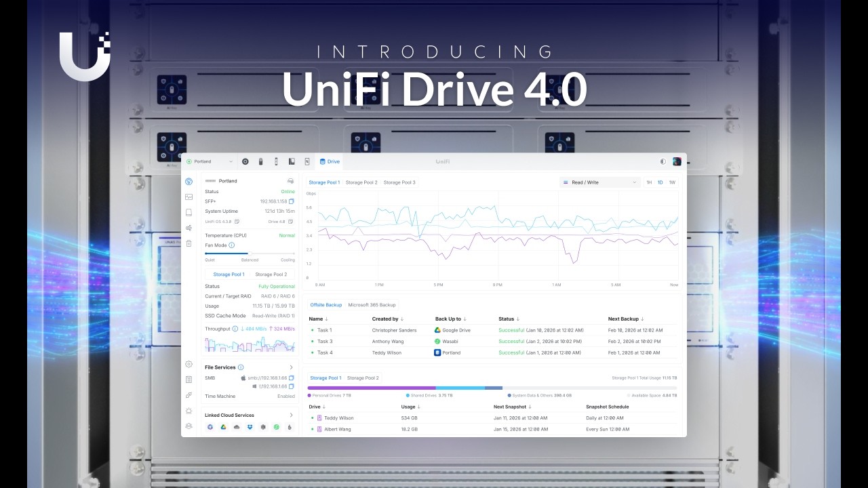This screenshot has height=488, width=868.
Task: Click the Wasabi linked cloud icon
Action: click(x=276, y=427)
